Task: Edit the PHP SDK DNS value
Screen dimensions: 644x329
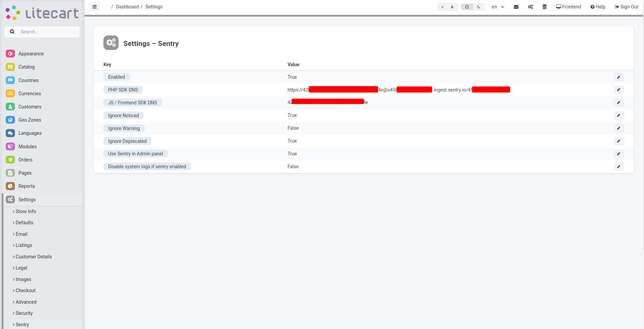Action: tap(619, 90)
